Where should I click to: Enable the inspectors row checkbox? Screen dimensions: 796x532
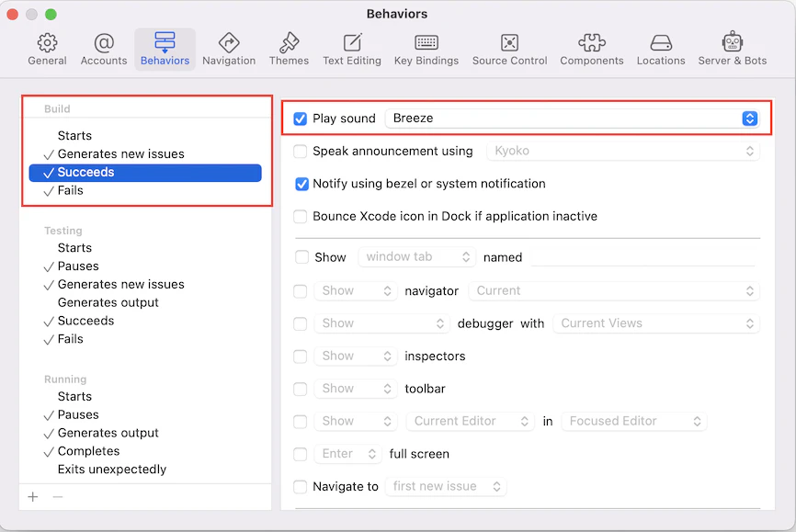click(x=300, y=356)
